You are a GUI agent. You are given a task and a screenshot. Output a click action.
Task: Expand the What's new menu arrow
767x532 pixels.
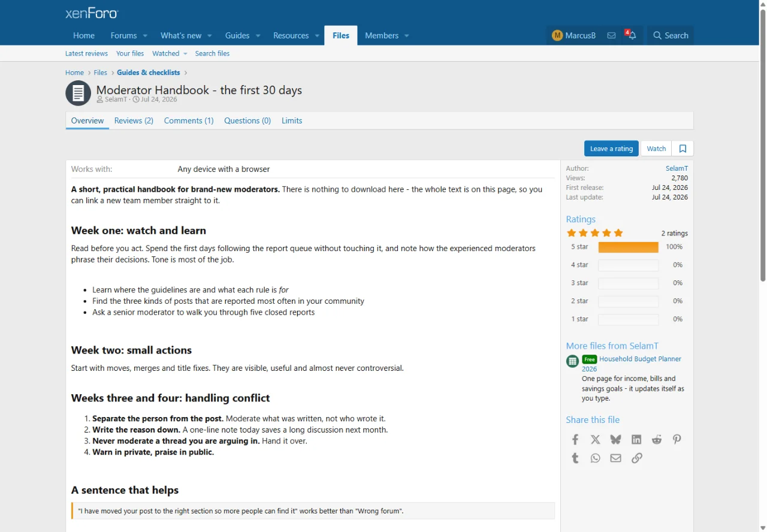tap(210, 36)
